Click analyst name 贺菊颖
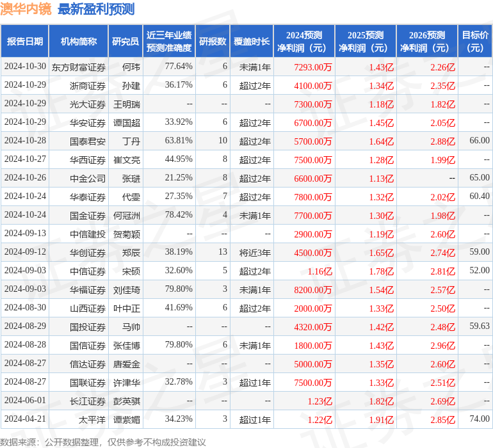 127,234
